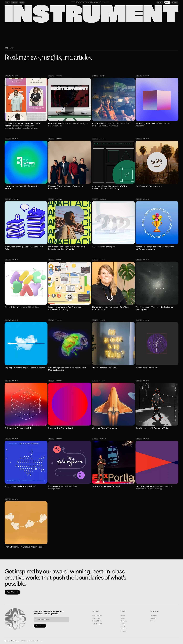This screenshot has height=644, width=183.
Task: Open 'Drop Us a Note' footer link
Action: 97,624
